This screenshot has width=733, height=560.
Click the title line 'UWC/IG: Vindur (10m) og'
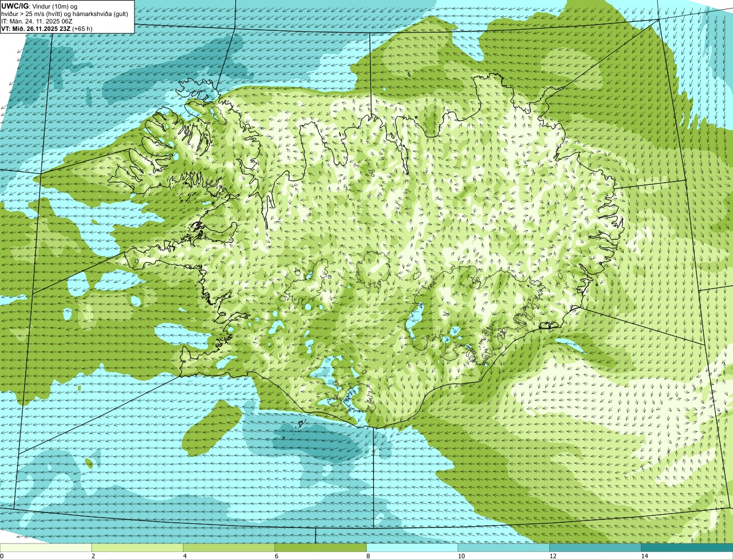(x=39, y=6)
